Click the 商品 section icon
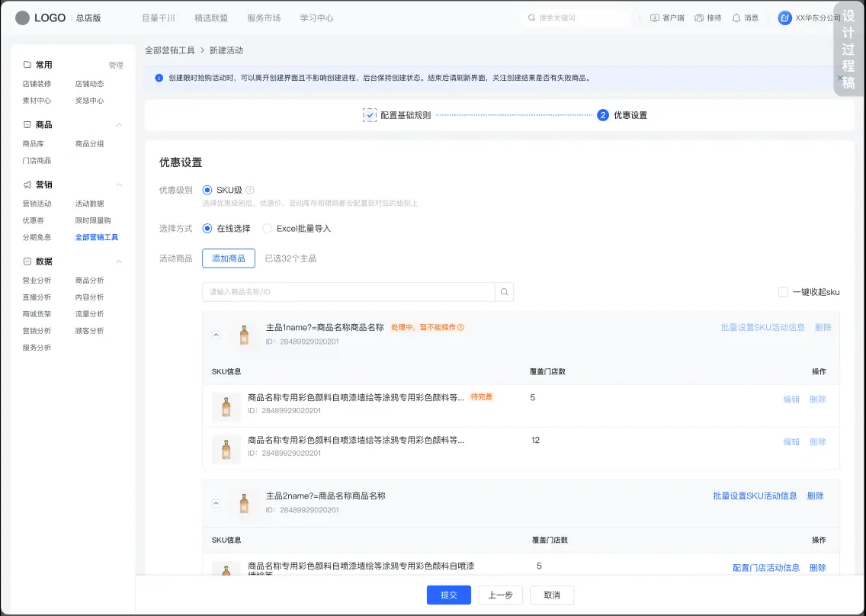Image resolution: width=866 pixels, height=616 pixels. [x=27, y=125]
